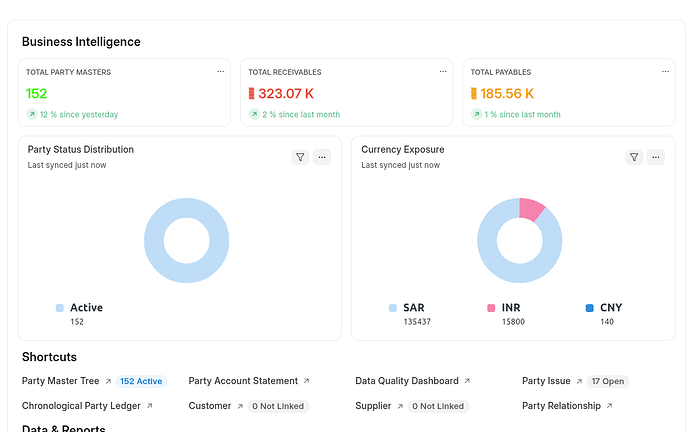Open Total Payables card options menu
The width and height of the screenshot is (690, 432).
tap(665, 72)
